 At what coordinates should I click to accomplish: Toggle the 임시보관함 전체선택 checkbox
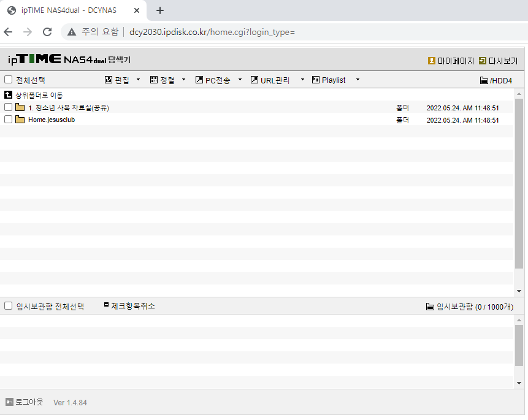[x=8, y=306]
